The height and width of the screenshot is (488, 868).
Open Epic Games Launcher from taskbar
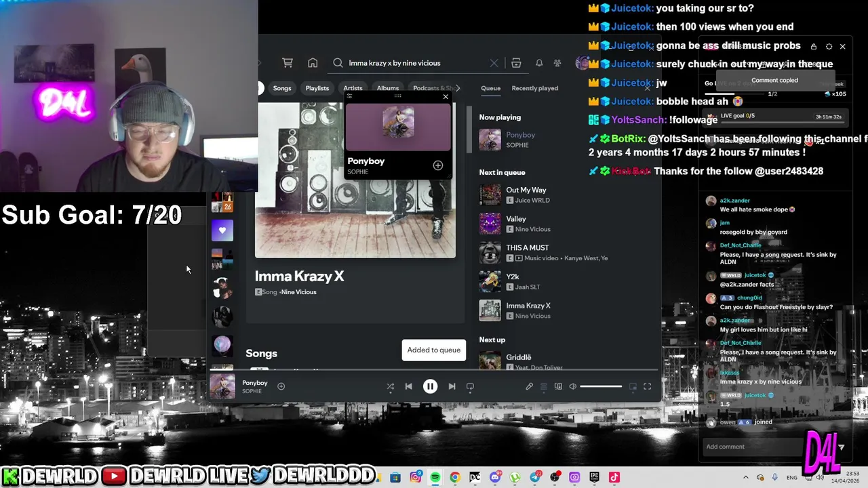594,477
